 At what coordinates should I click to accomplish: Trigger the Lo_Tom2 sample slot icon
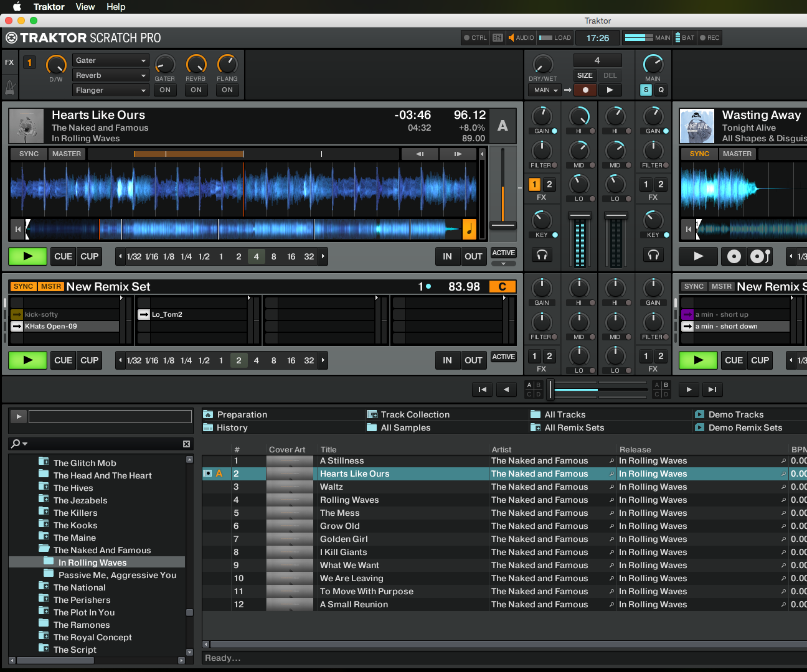click(x=144, y=314)
